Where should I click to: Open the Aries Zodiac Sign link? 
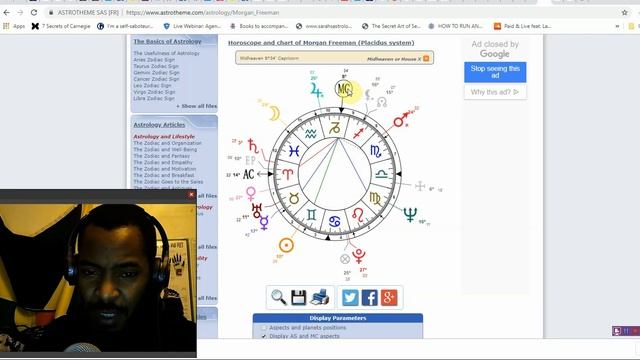pos(154,60)
